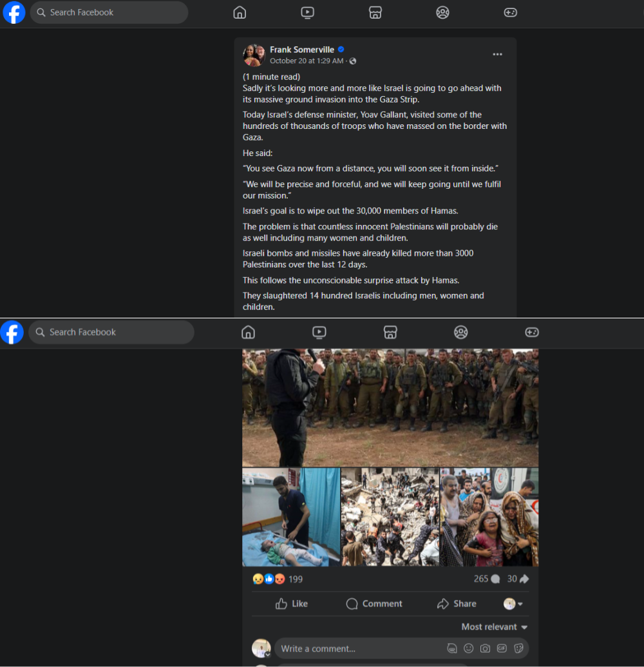The width and height of the screenshot is (644, 667).
Task: Click the "(1 minute read)" text
Action: coord(271,77)
